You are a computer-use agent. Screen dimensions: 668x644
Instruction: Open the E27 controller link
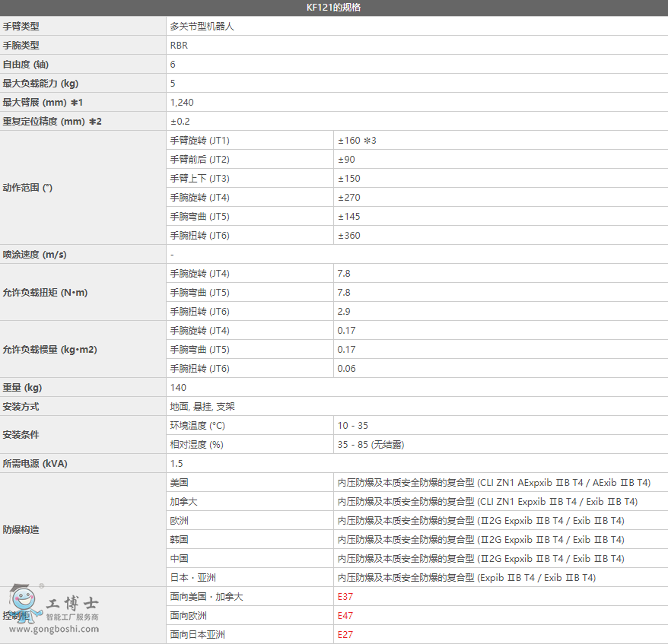(345, 635)
